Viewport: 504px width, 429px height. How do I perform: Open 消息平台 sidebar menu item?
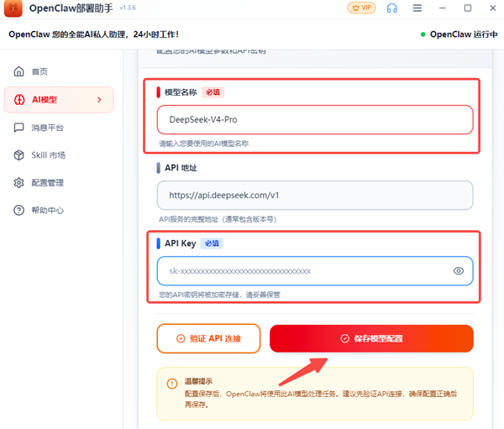(x=59, y=128)
